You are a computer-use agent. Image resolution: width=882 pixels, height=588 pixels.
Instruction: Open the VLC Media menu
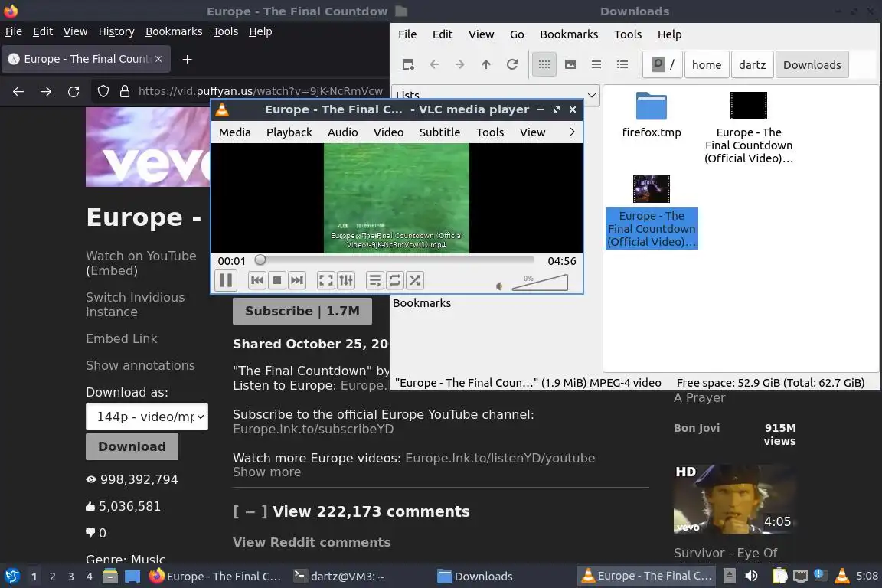pos(234,132)
